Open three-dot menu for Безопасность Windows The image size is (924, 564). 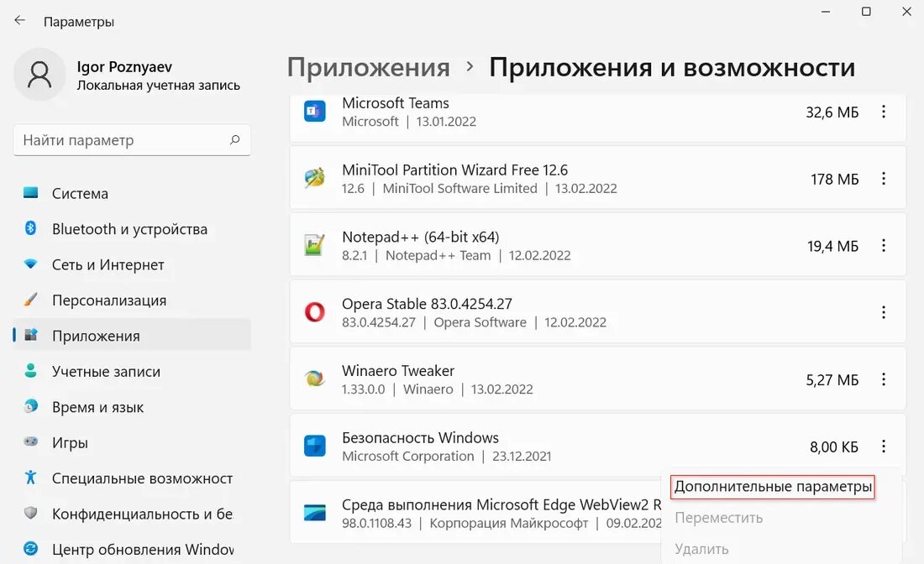(x=884, y=446)
